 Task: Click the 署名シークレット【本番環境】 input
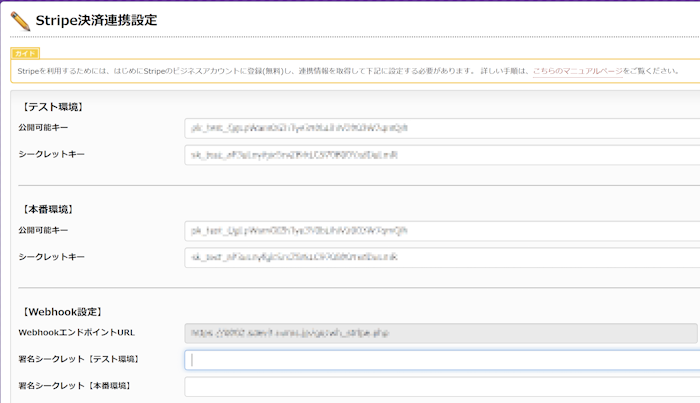tap(442, 386)
